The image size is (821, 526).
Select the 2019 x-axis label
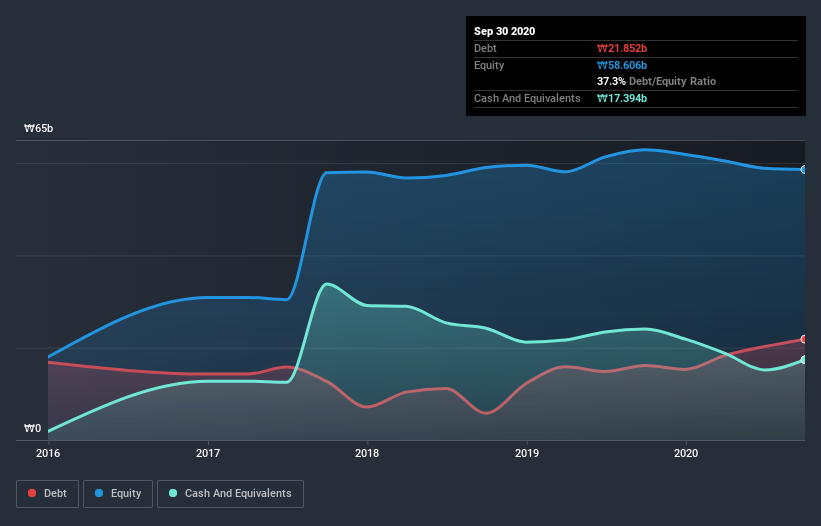[527, 453]
